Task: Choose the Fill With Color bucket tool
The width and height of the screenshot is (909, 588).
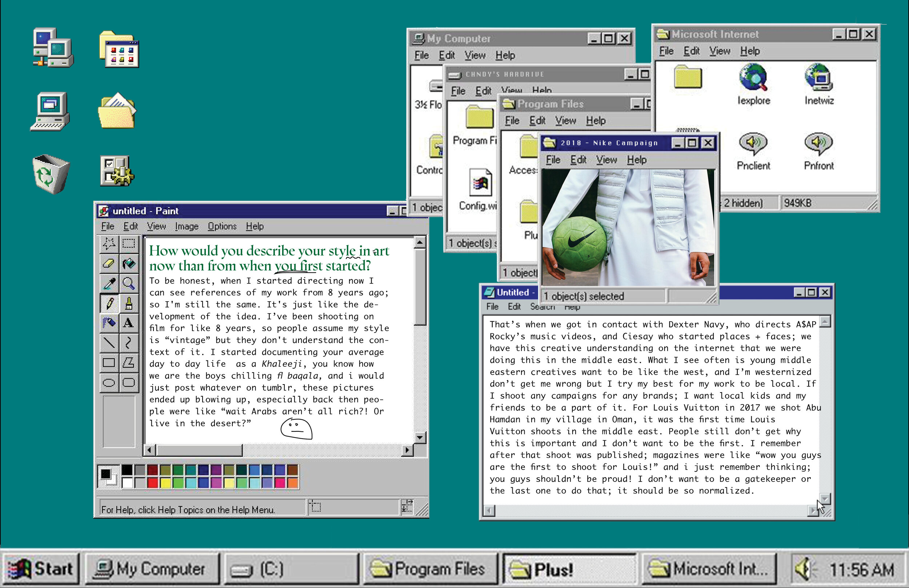Action: (129, 263)
